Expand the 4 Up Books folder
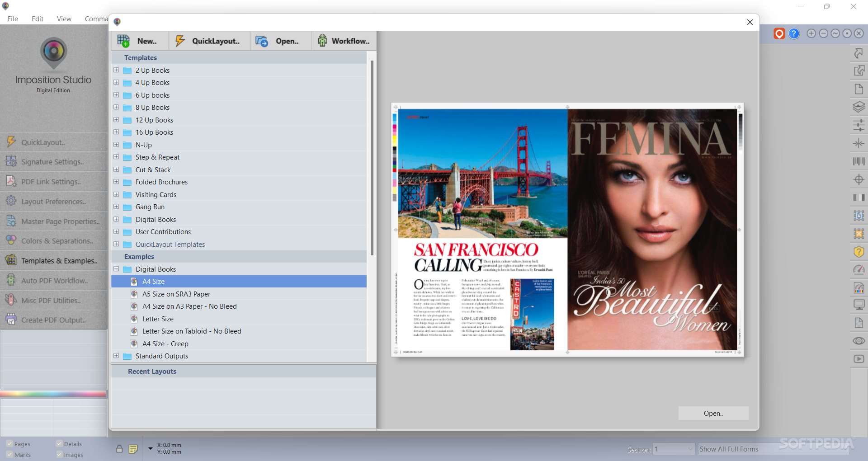868x461 pixels. [x=116, y=82]
